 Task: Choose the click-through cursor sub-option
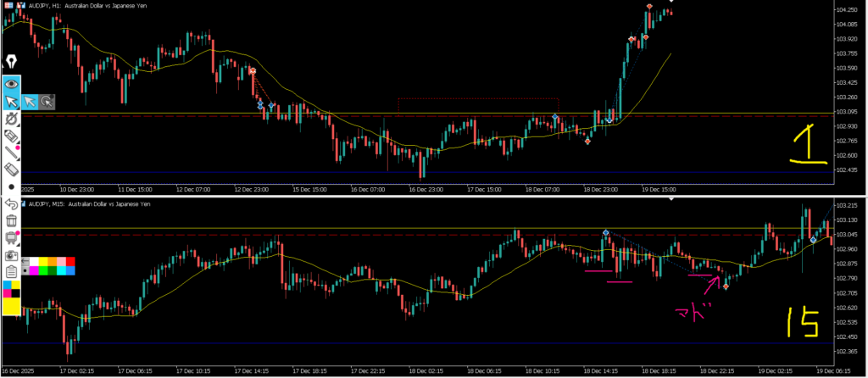[x=47, y=101]
